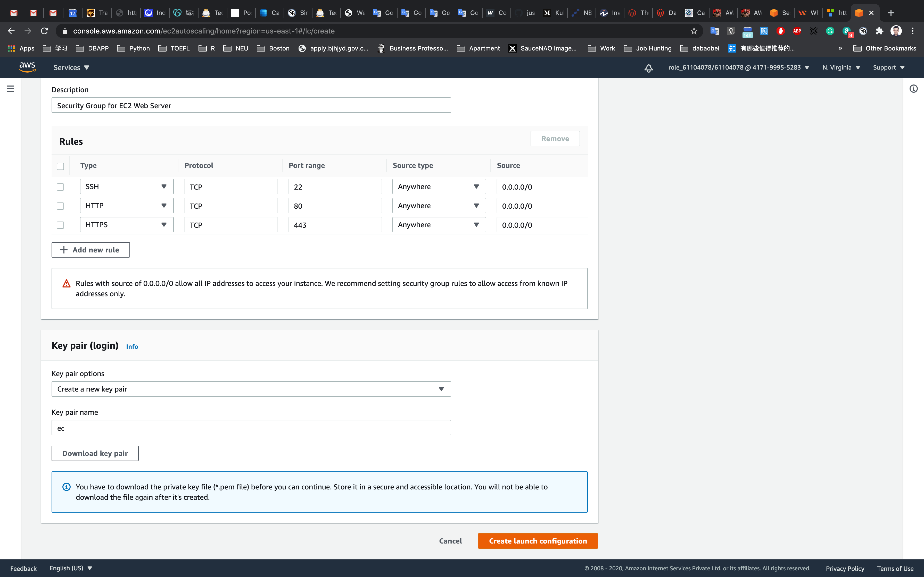Open the N. Virginia region menu
Viewport: 924px width, 577px height.
click(841, 67)
